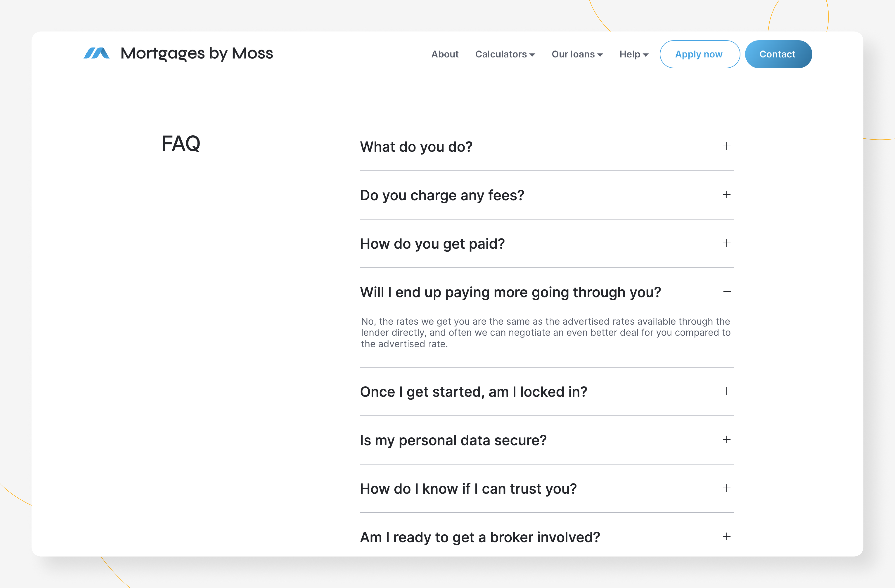Image resolution: width=895 pixels, height=588 pixels.
Task: Open the 'What do you do?' question
Action: 416,147
